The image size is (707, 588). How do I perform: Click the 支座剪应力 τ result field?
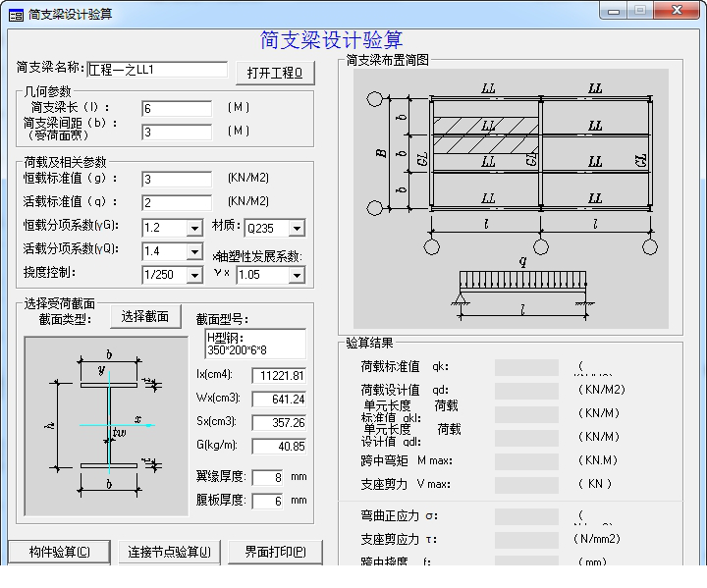[526, 540]
